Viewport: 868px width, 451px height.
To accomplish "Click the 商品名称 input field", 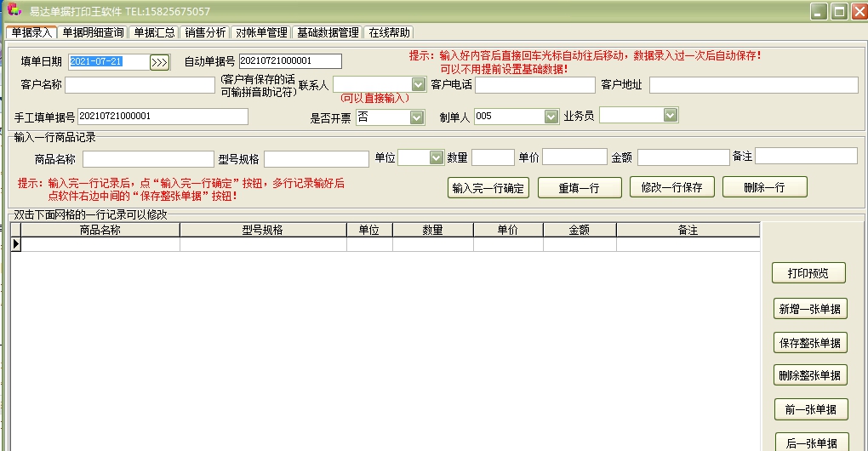I will point(148,159).
